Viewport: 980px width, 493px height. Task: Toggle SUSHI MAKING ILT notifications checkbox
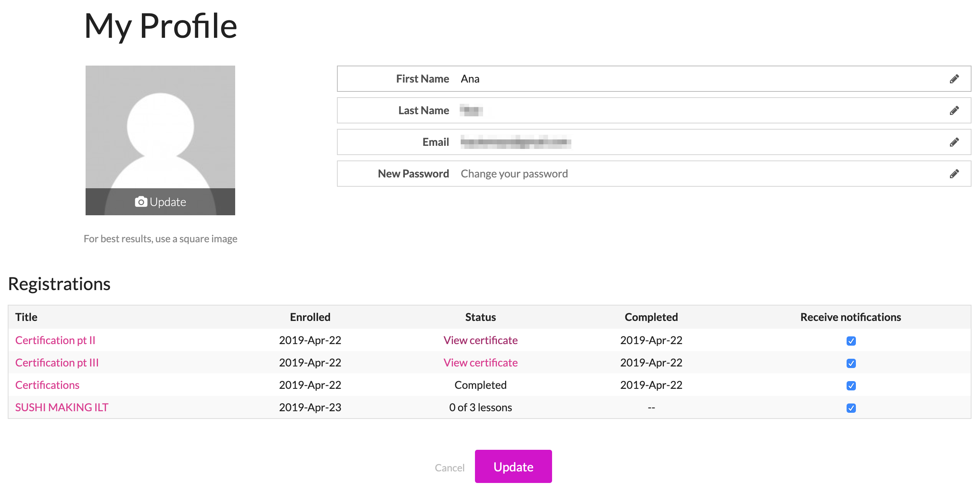pyautogui.click(x=851, y=408)
